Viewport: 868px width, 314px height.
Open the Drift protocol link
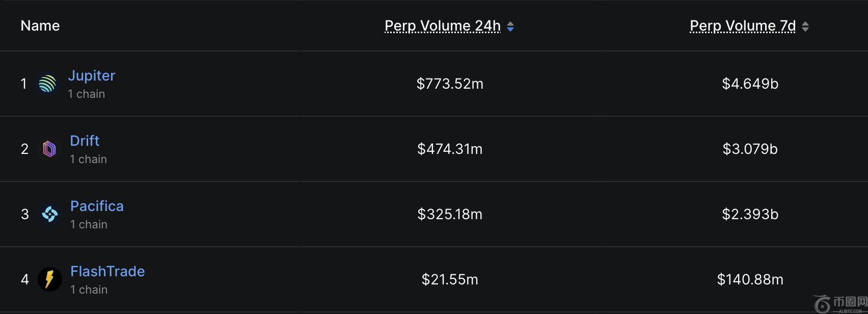pyautogui.click(x=85, y=141)
